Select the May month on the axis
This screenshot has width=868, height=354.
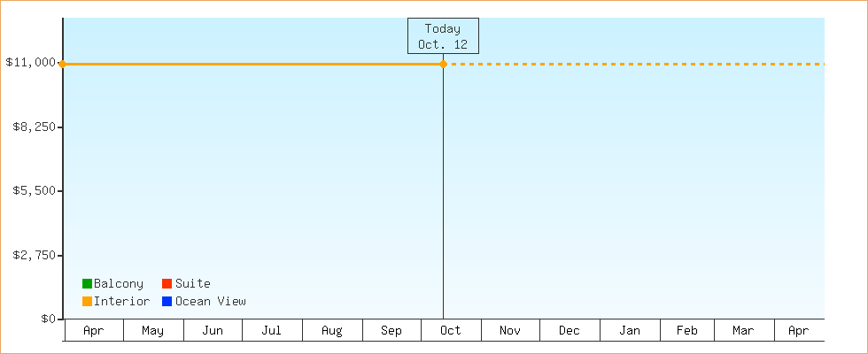(x=152, y=331)
